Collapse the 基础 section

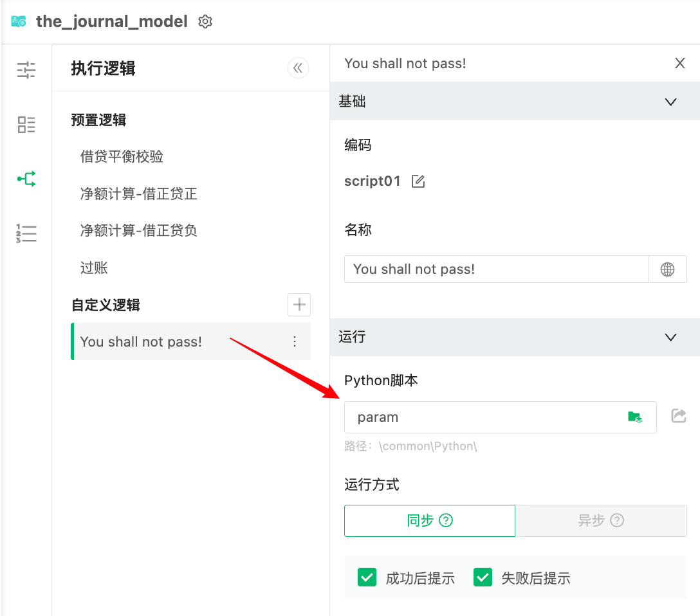coord(670,102)
